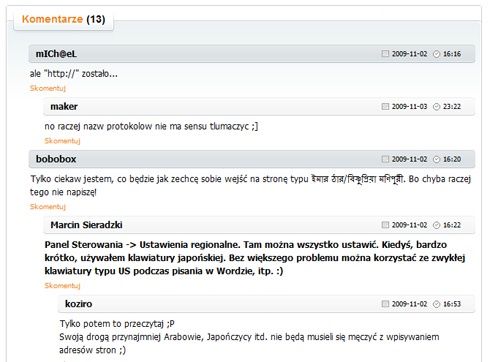Click clock icon beside 16:22
The height and width of the screenshot is (362, 490).
(x=436, y=225)
